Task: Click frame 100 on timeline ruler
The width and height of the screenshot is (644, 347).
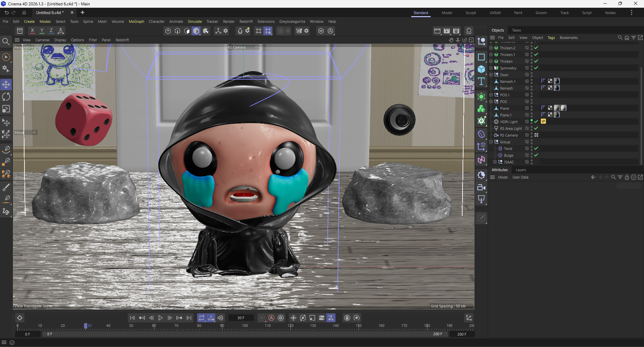Action: (x=245, y=326)
